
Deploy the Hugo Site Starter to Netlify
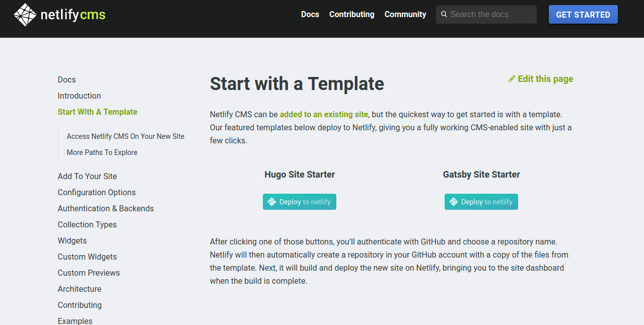click(x=300, y=202)
